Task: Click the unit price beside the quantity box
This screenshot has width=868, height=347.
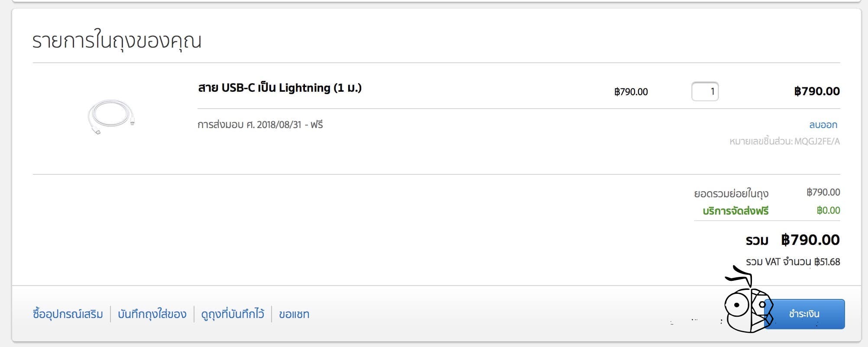Action: pyautogui.click(x=631, y=92)
